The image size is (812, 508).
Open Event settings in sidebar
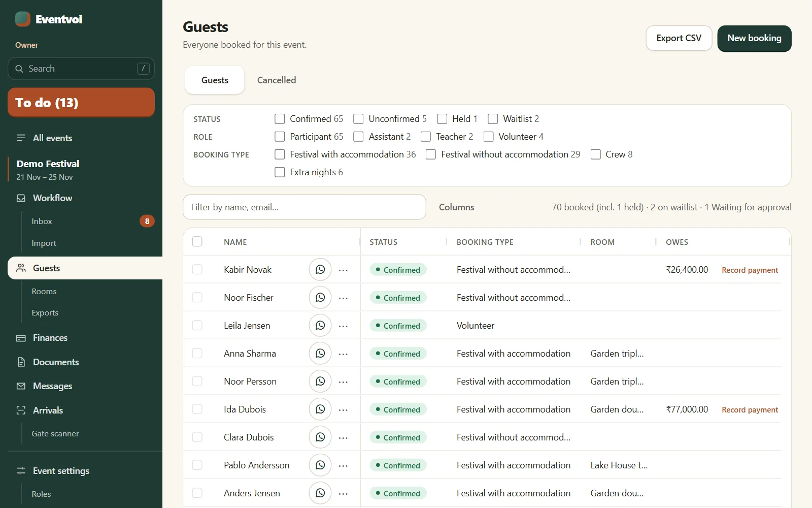81,471
